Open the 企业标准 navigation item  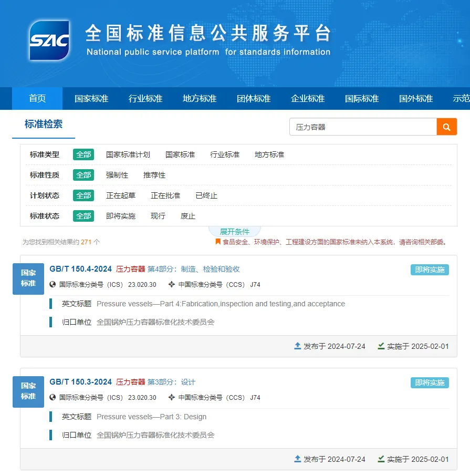click(x=308, y=98)
